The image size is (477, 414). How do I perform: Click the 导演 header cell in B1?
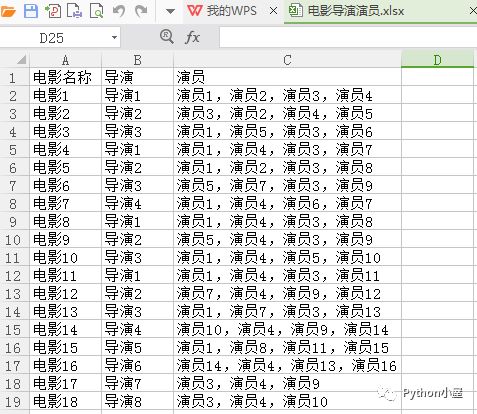[137, 77]
